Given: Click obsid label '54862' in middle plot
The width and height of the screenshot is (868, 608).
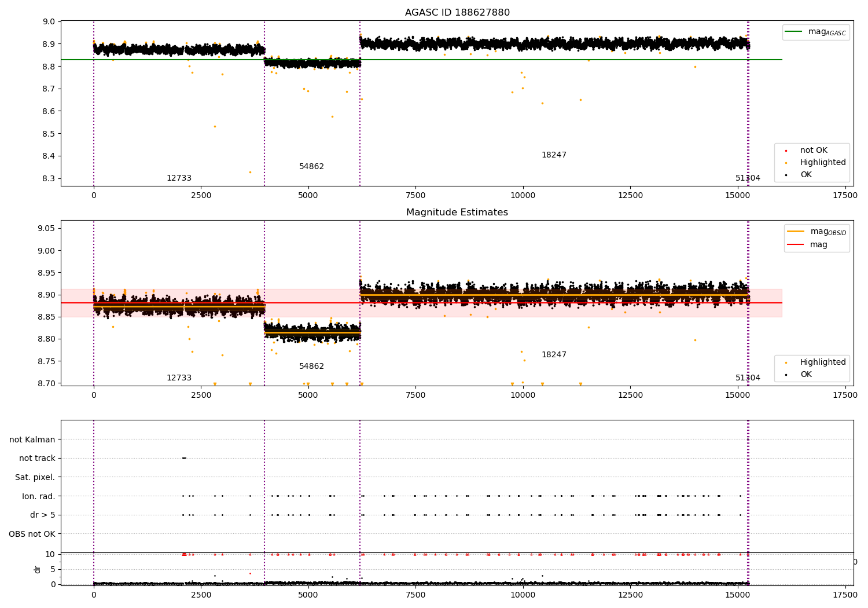Looking at the screenshot, I should [311, 367].
